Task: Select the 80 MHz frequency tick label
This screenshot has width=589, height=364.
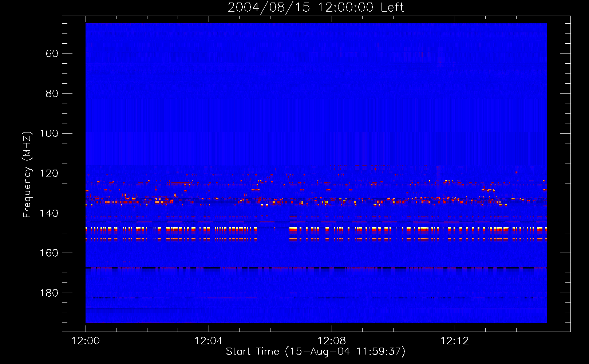Action: [52, 94]
